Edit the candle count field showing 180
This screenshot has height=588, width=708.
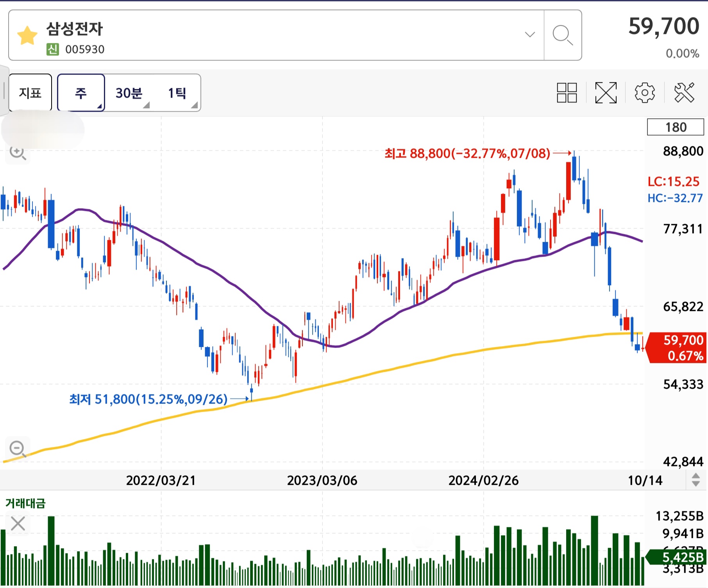(676, 127)
